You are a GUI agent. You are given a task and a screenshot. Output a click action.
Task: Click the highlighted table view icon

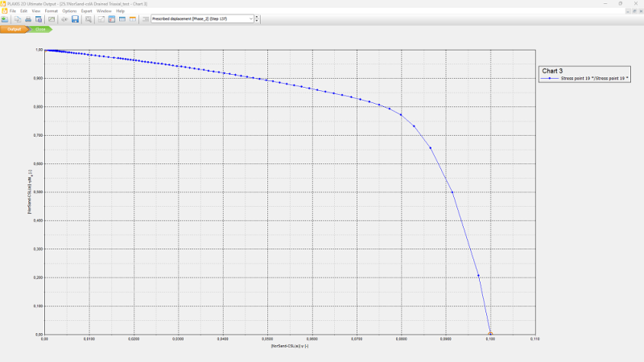(x=112, y=19)
